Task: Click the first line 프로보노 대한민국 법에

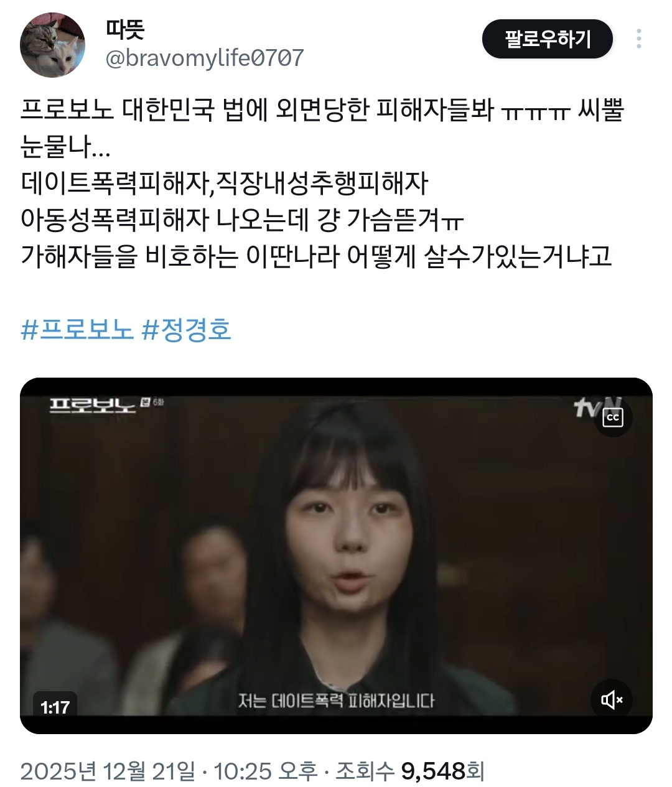Action: pyautogui.click(x=322, y=111)
